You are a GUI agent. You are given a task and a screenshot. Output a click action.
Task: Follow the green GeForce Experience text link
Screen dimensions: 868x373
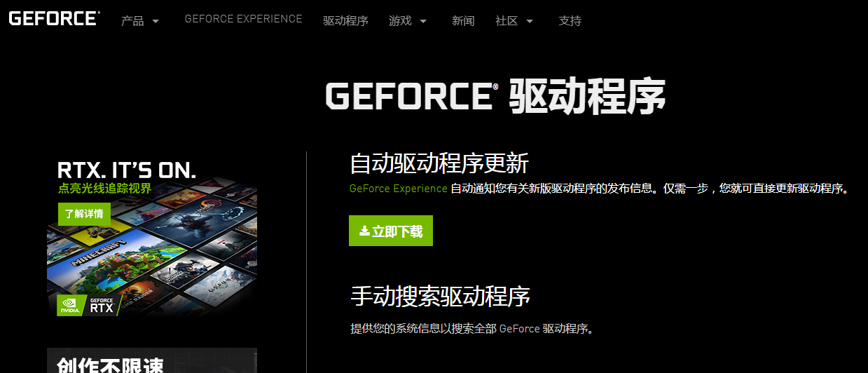click(398, 189)
